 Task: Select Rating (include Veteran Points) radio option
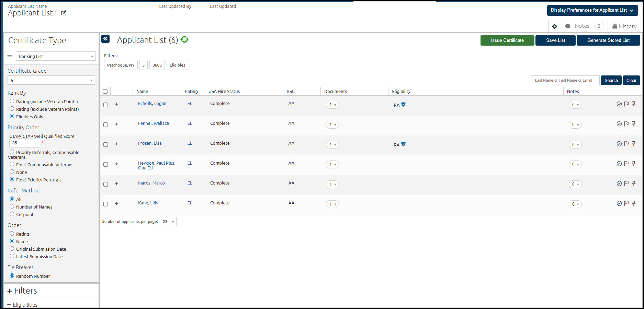(x=12, y=101)
